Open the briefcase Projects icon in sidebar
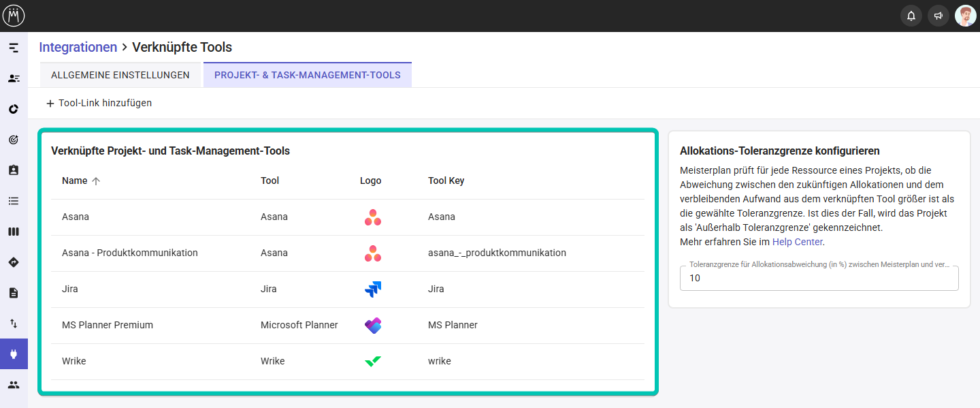Image resolution: width=980 pixels, height=408 pixels. (x=14, y=170)
